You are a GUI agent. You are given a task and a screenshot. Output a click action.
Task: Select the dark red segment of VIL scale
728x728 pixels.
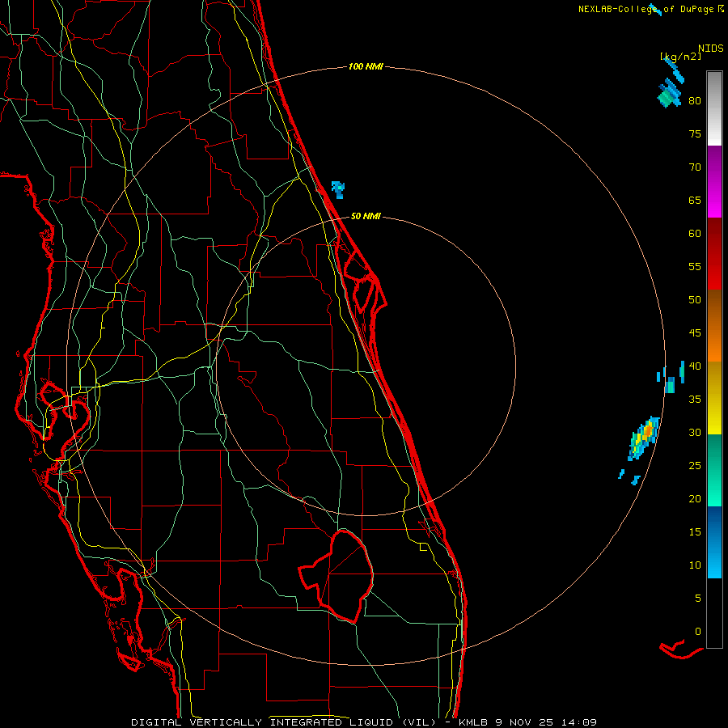(x=714, y=253)
